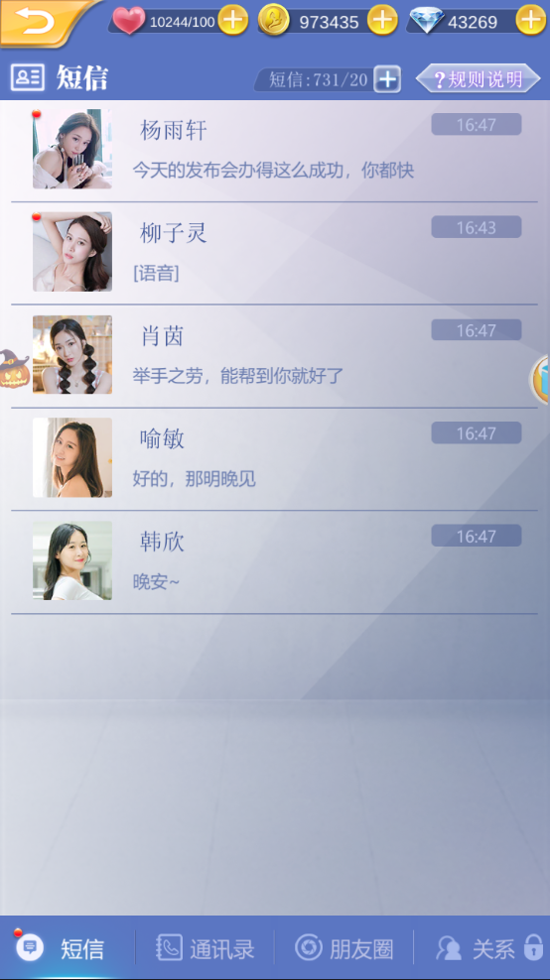The height and width of the screenshot is (980, 550).
Task: Select the 短信 messages tab at bottom
Action: [61, 948]
